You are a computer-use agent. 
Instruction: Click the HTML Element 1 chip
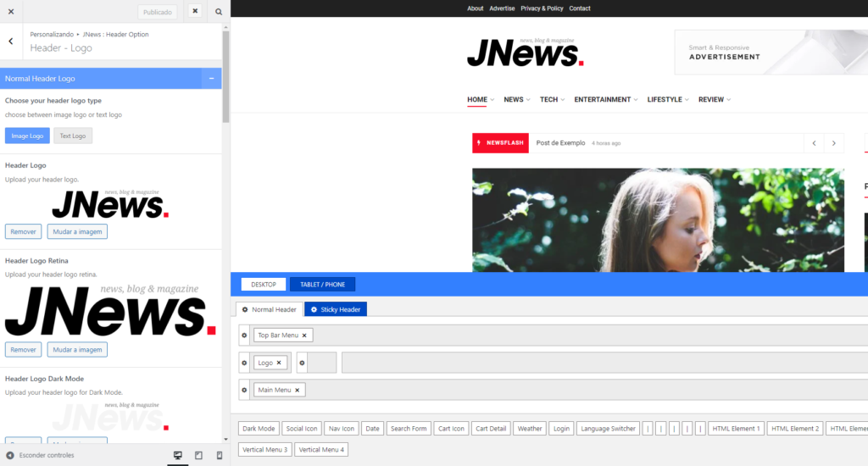pyautogui.click(x=737, y=429)
